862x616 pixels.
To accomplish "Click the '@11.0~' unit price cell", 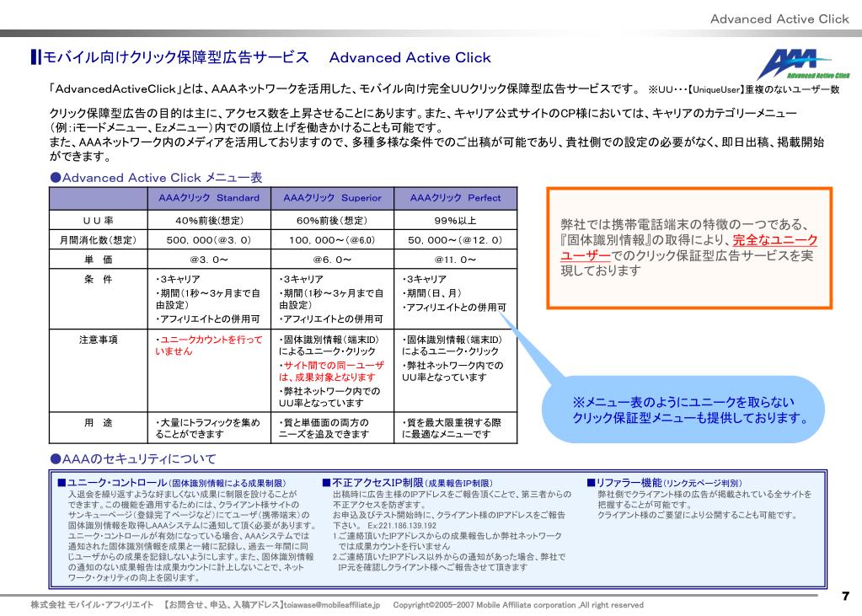I will click(x=455, y=259).
